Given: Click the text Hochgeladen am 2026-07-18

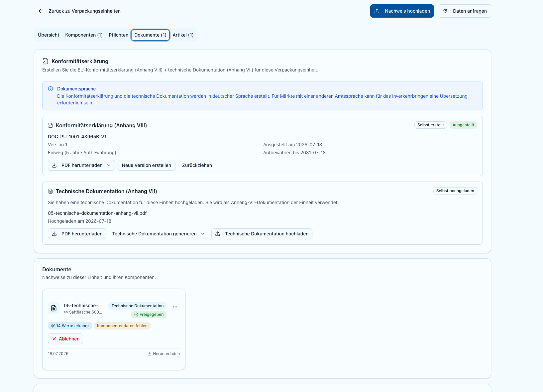Looking at the screenshot, I should click(x=80, y=221).
